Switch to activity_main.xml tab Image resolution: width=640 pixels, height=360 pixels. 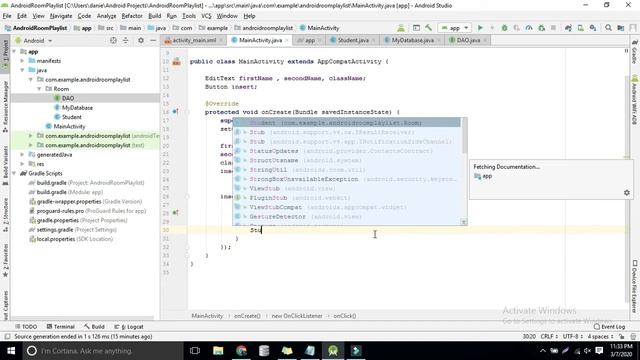[x=194, y=40]
